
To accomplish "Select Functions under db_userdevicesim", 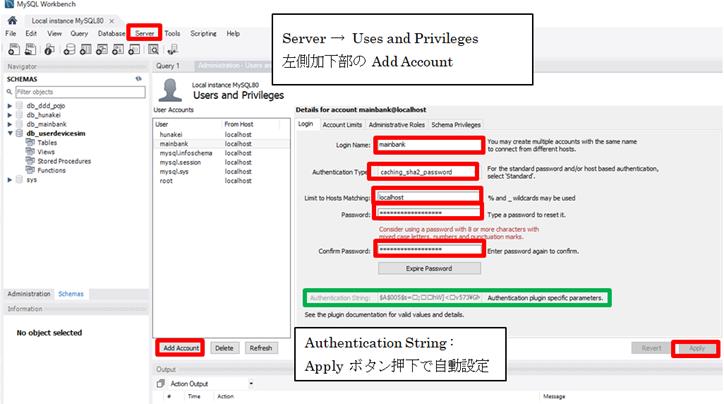I will (x=51, y=170).
